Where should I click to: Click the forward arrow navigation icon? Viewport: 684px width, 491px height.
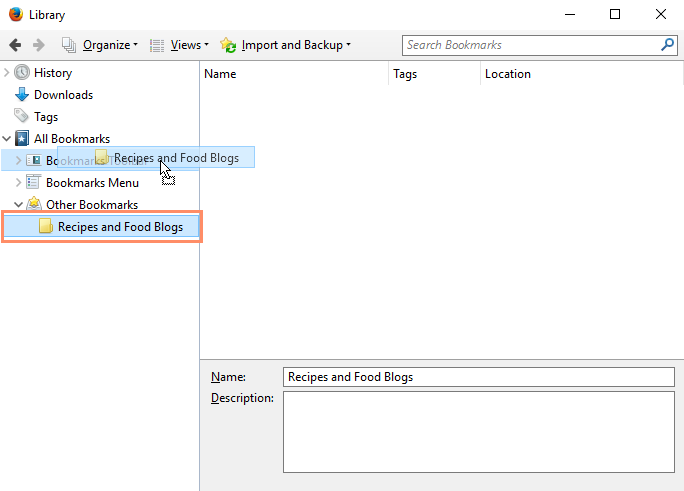click(39, 45)
